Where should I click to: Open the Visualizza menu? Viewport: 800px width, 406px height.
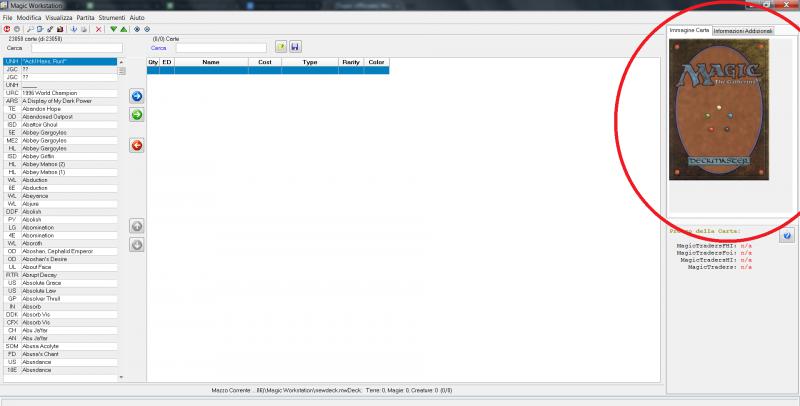point(59,18)
